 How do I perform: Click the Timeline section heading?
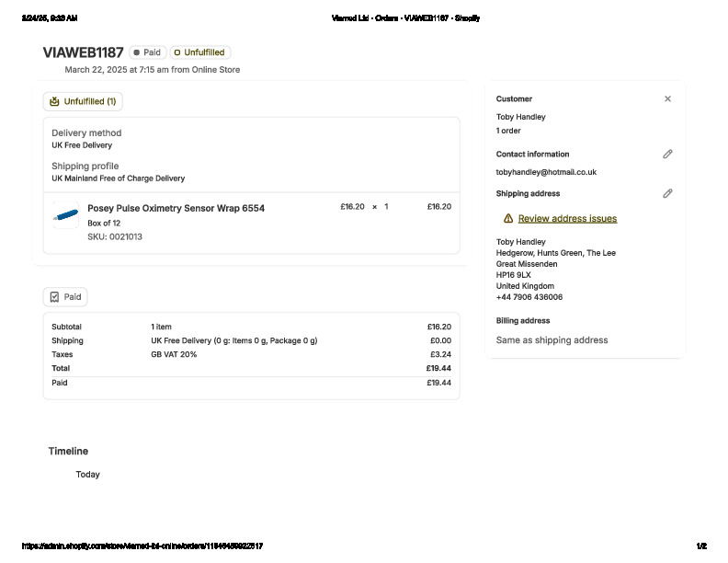(x=68, y=452)
